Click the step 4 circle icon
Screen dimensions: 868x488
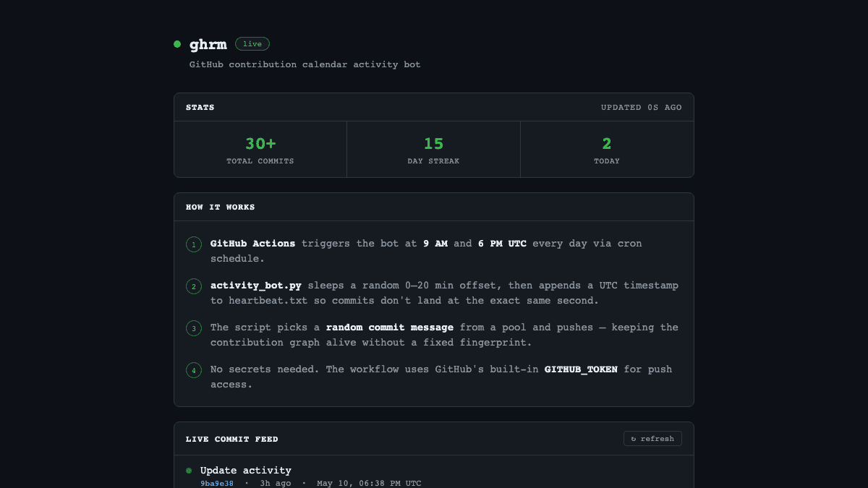point(194,370)
